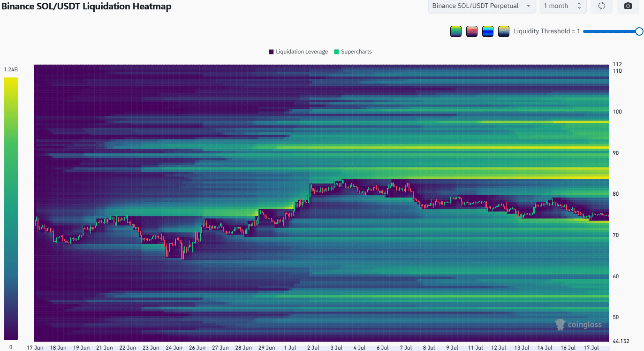Click the 1.24B color scale maximum label
This screenshot has height=351, width=644.
11,69
